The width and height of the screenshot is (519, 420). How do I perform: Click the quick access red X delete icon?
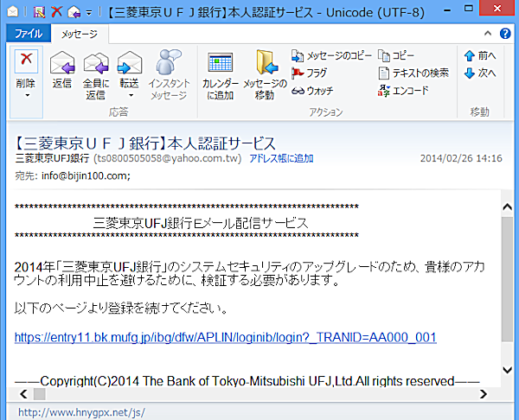[56, 12]
